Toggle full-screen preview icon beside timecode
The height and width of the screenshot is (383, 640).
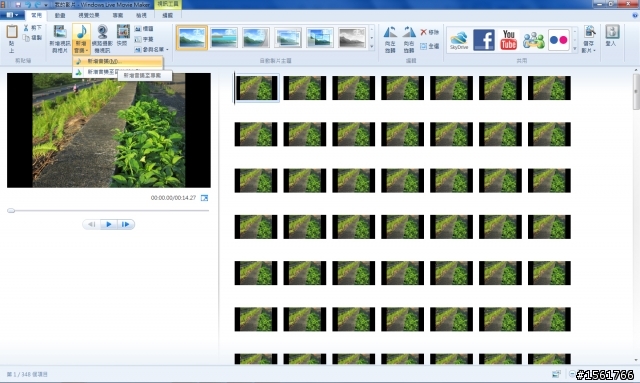tap(204, 198)
